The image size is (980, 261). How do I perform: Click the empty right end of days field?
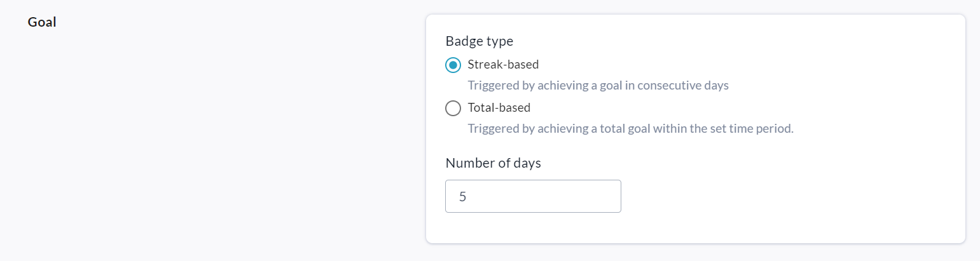598,196
